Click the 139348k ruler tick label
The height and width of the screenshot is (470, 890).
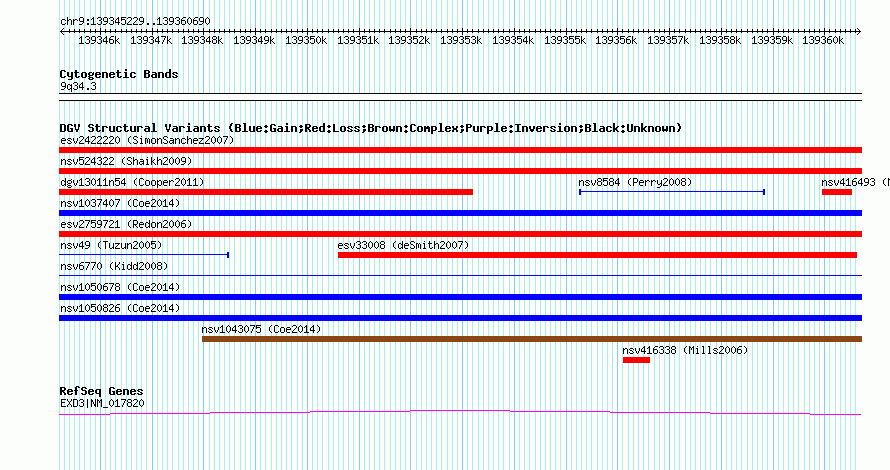tap(202, 41)
